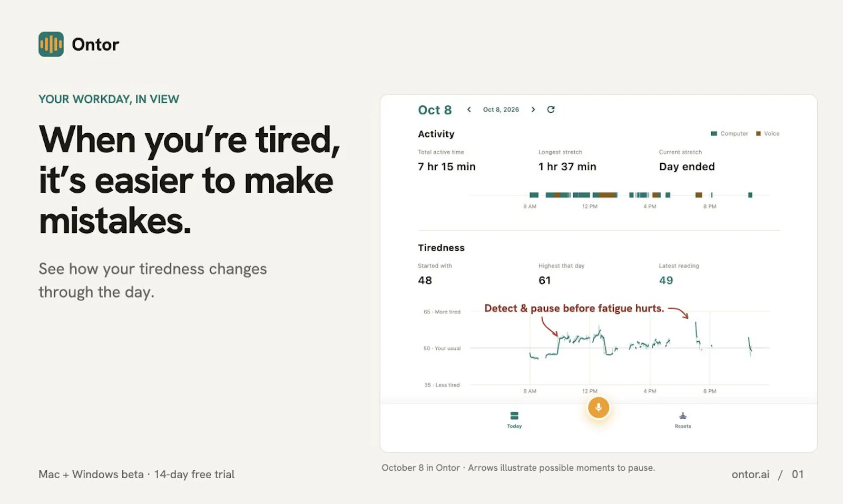
Task: Toggle the Voice legend swatch
Action: [758, 134]
